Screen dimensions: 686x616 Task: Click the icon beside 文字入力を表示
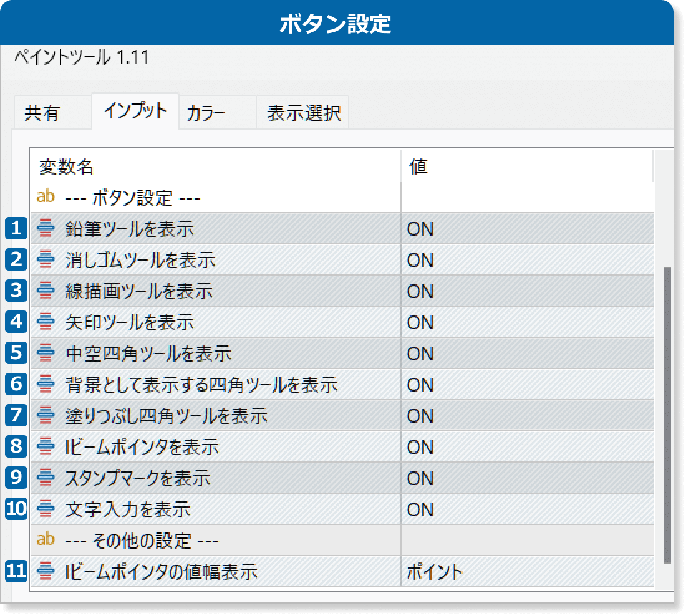(x=46, y=509)
